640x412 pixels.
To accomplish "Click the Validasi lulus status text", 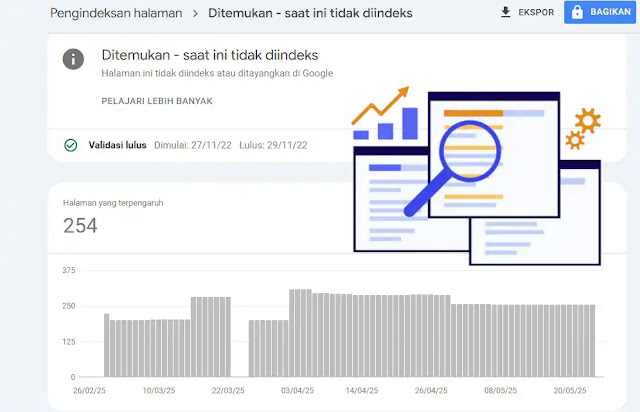I will [115, 145].
